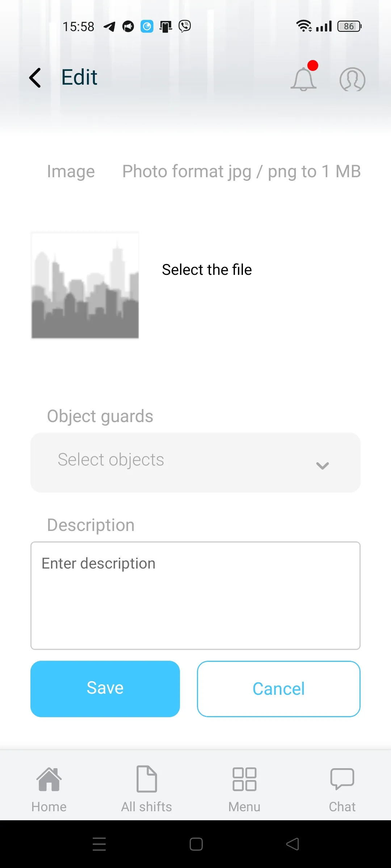Tap the Android back triangle button
391x868 pixels.
293,844
